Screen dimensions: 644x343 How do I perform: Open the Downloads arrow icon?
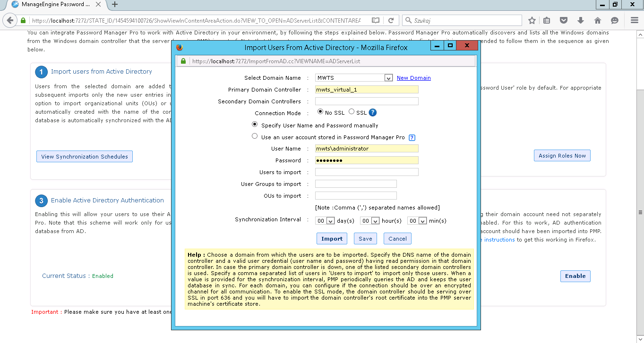click(x=581, y=21)
